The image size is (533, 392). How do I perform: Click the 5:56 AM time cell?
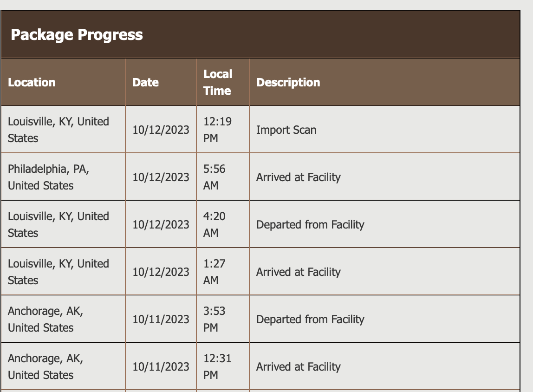pos(214,177)
